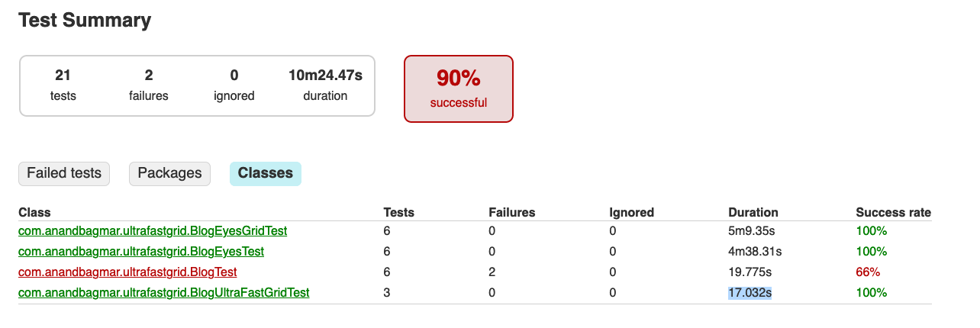The width and height of the screenshot is (980, 328).
Task: Switch to the Failed tests tab
Action: [64, 173]
